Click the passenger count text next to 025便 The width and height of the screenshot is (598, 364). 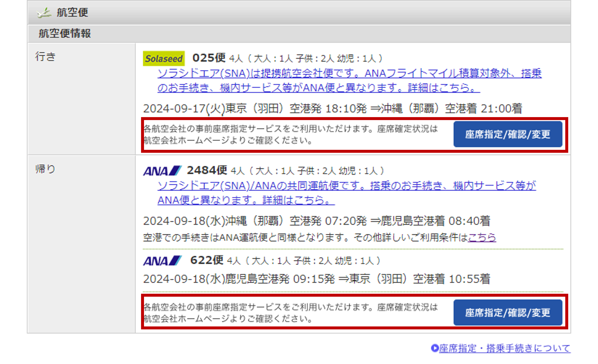pos(306,58)
